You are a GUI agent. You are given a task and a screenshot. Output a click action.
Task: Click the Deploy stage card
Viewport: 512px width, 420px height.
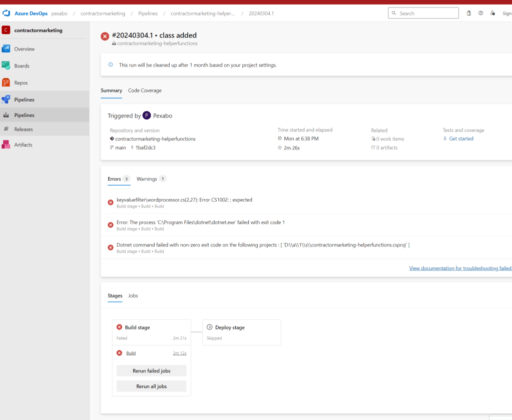(x=242, y=332)
